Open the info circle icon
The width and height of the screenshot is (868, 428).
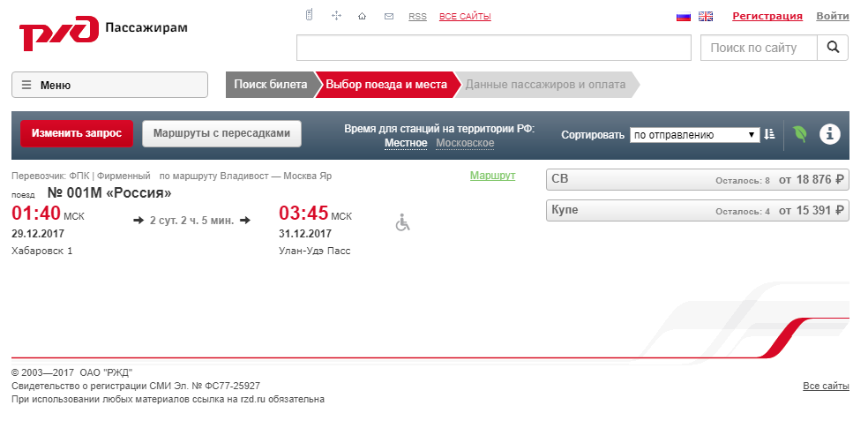(830, 134)
